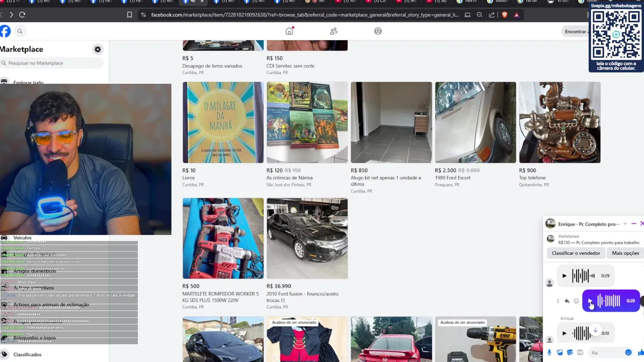Click CDI Servitec sem corte title
Screen dimensions: 644x362
click(290, 66)
